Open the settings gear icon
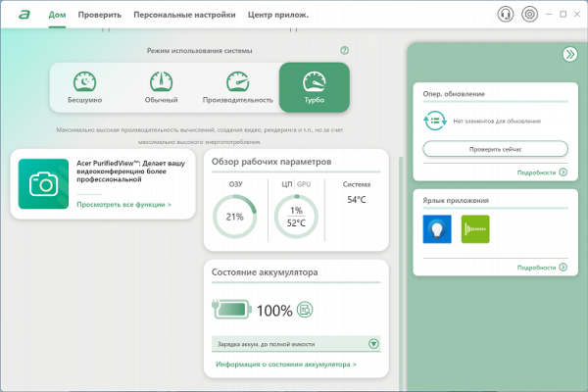Image resolution: width=588 pixels, height=392 pixels. (x=530, y=15)
